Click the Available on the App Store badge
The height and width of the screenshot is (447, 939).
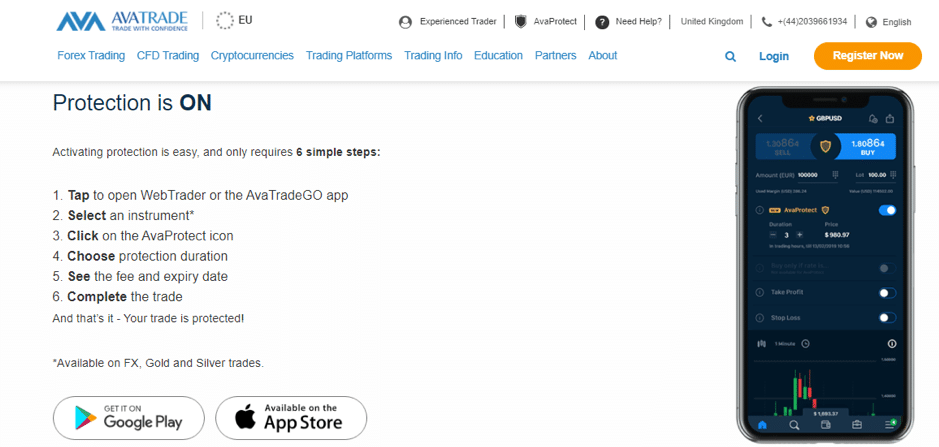click(x=291, y=418)
